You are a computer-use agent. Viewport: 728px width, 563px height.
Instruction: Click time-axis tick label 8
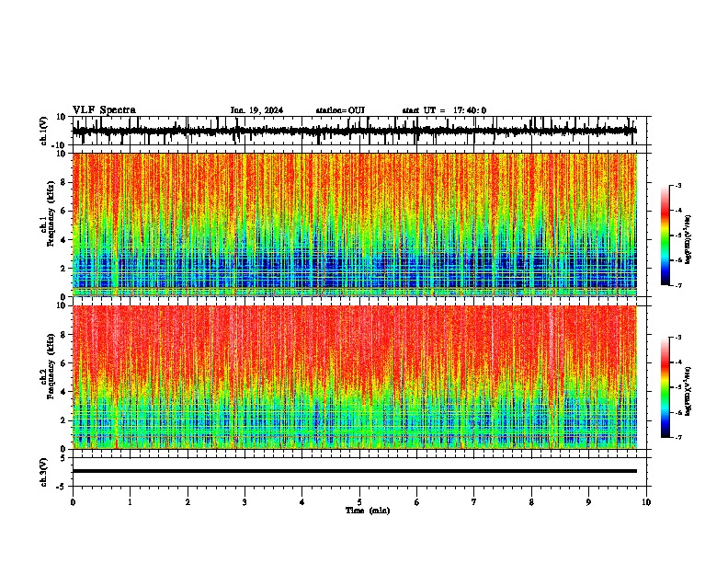coord(531,502)
